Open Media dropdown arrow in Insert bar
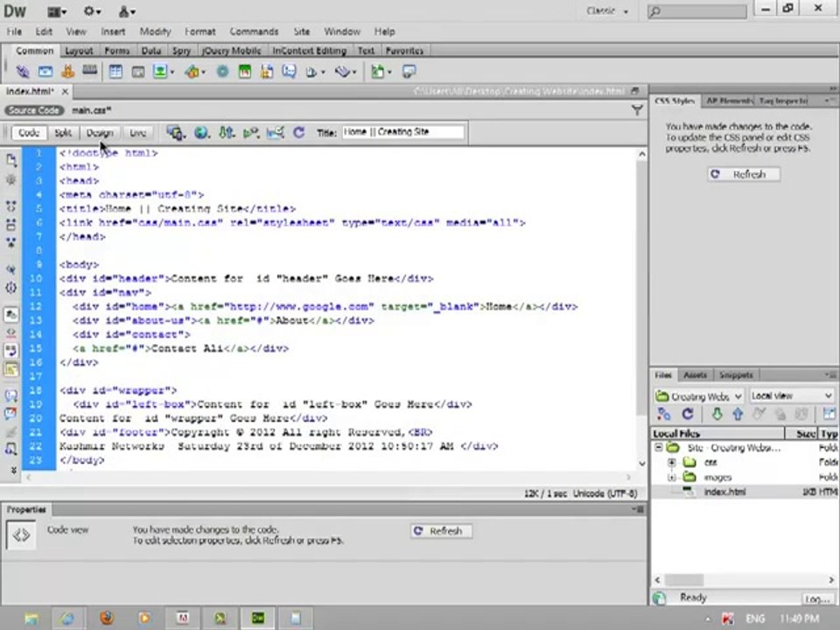Image resolution: width=840 pixels, height=630 pixels. point(203,72)
